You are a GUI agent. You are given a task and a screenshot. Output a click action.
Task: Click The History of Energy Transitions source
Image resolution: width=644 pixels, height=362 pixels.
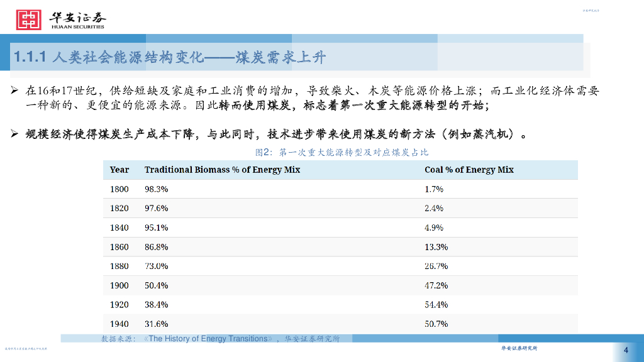[208, 339]
